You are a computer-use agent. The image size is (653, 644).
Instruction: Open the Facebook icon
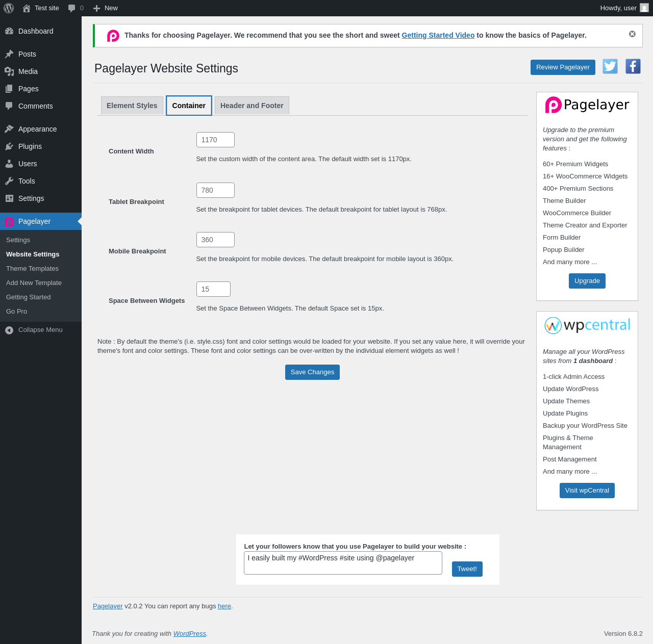[633, 66]
